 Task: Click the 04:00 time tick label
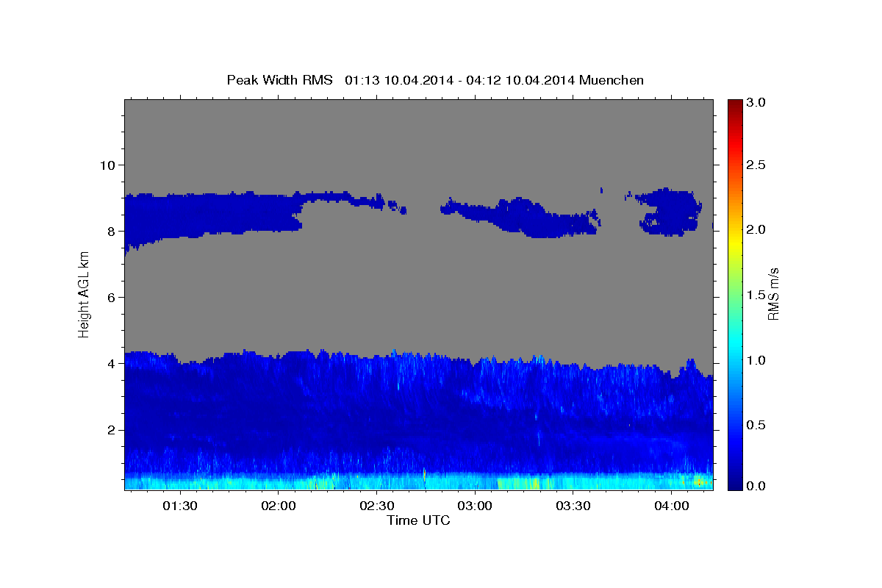pos(672,506)
